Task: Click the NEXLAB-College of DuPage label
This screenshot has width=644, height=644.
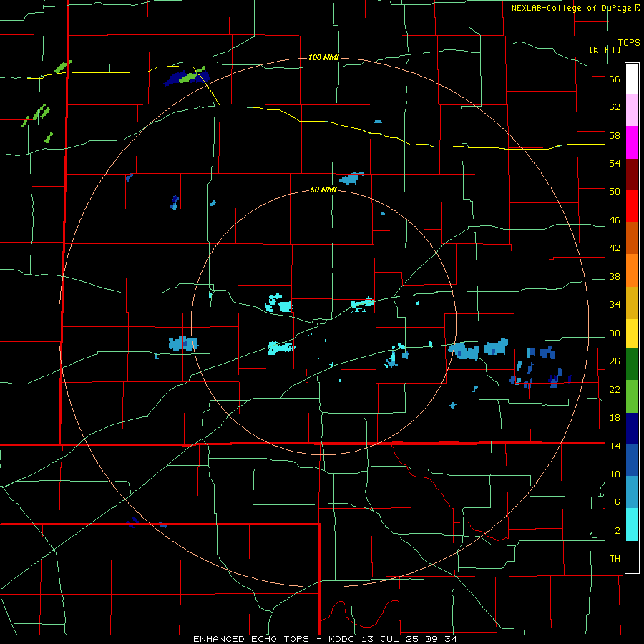Action: pyautogui.click(x=576, y=8)
